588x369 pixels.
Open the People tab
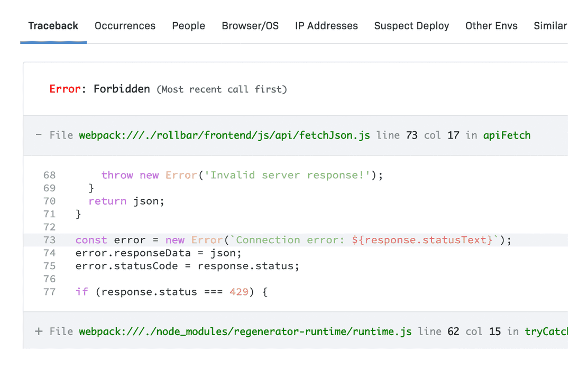[188, 26]
